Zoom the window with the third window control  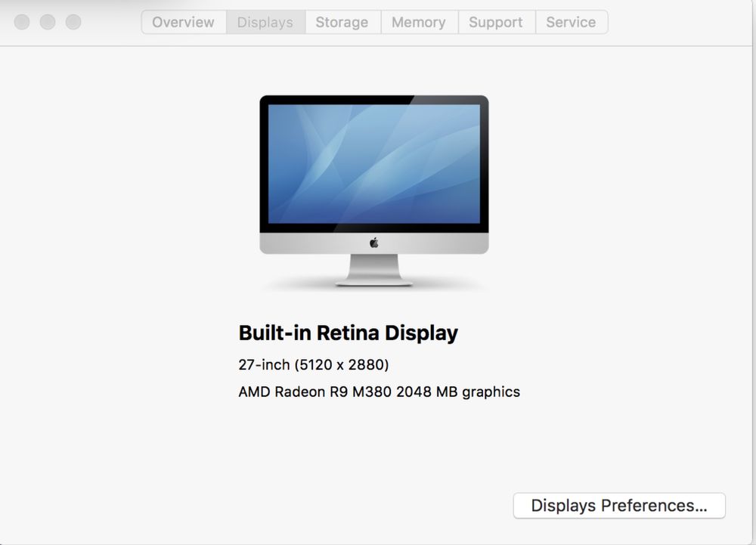pyautogui.click(x=73, y=22)
